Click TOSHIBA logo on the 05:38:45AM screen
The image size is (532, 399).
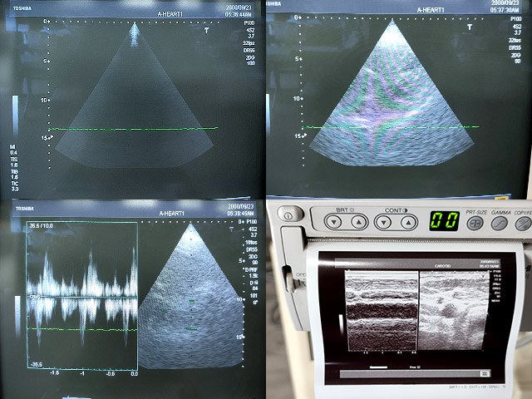(x=25, y=209)
